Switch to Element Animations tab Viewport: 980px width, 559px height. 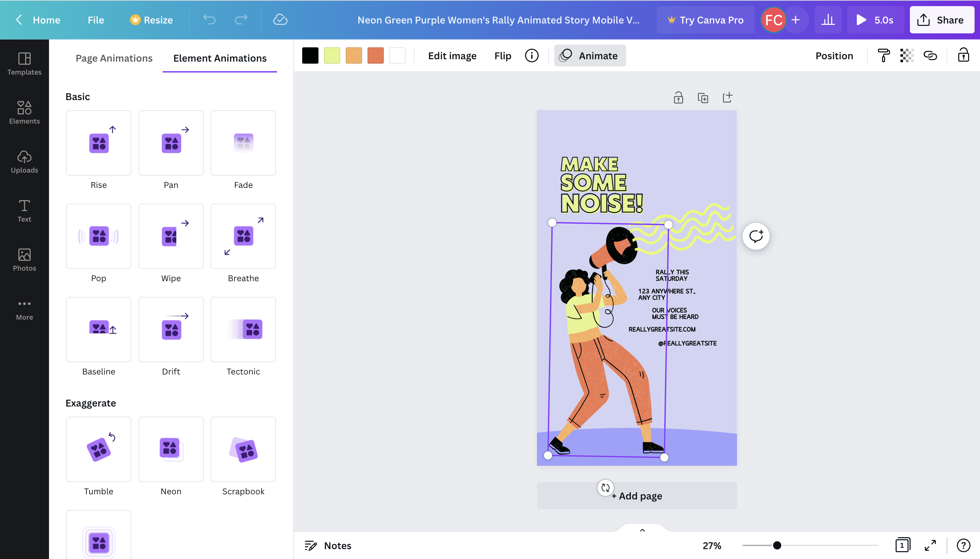220,57
